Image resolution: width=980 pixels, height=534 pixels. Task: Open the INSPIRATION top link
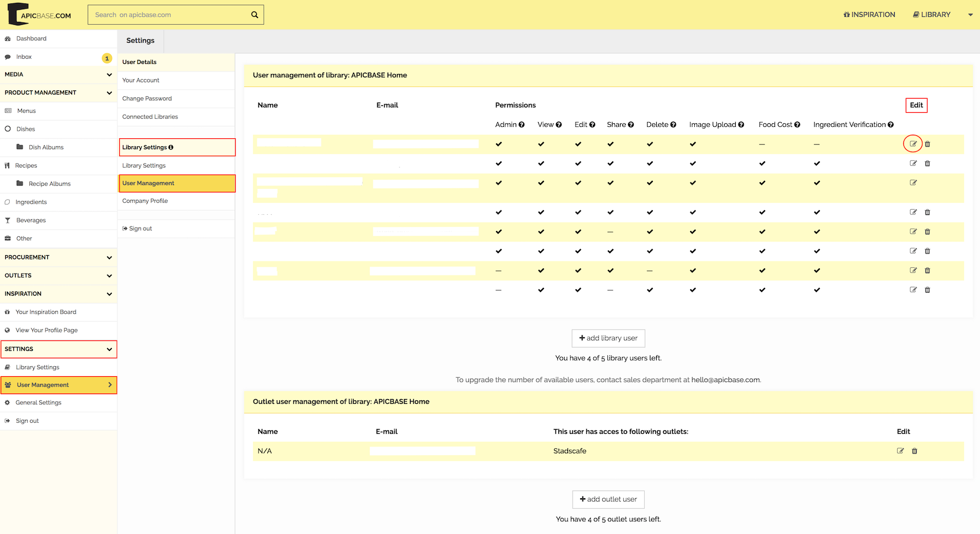point(869,14)
